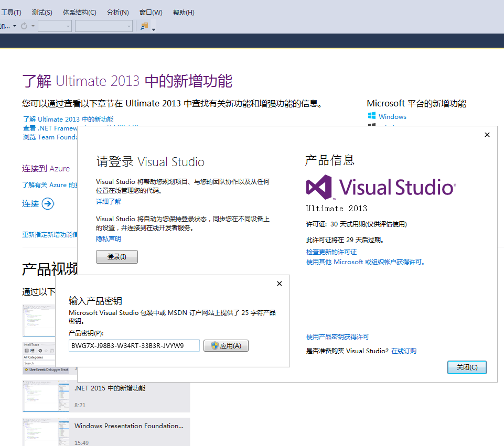Click 检查更新的许可证 link
504x446 pixels.
pos(331,252)
